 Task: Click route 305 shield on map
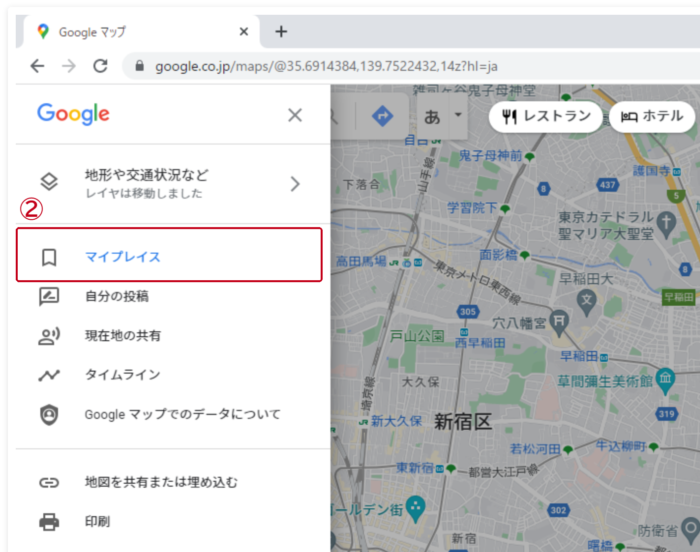click(x=468, y=312)
